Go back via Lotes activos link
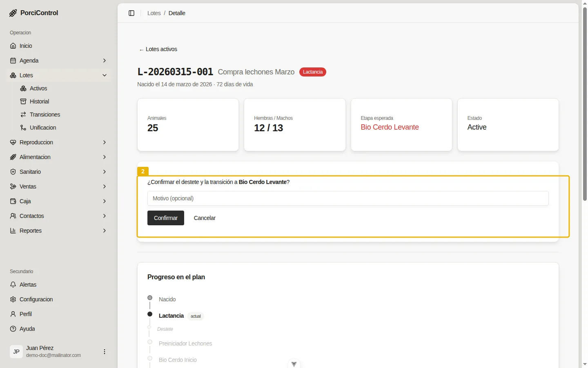The image size is (588, 368). [158, 49]
